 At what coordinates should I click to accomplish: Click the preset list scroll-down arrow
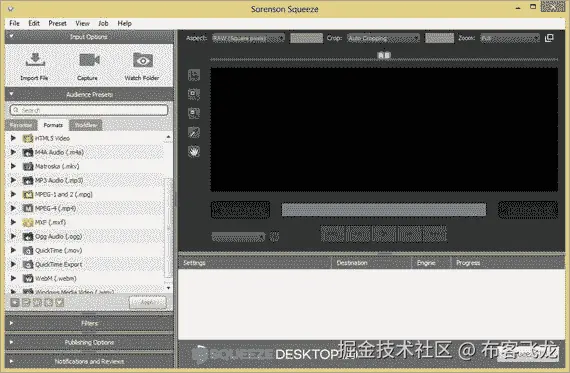tap(168, 288)
